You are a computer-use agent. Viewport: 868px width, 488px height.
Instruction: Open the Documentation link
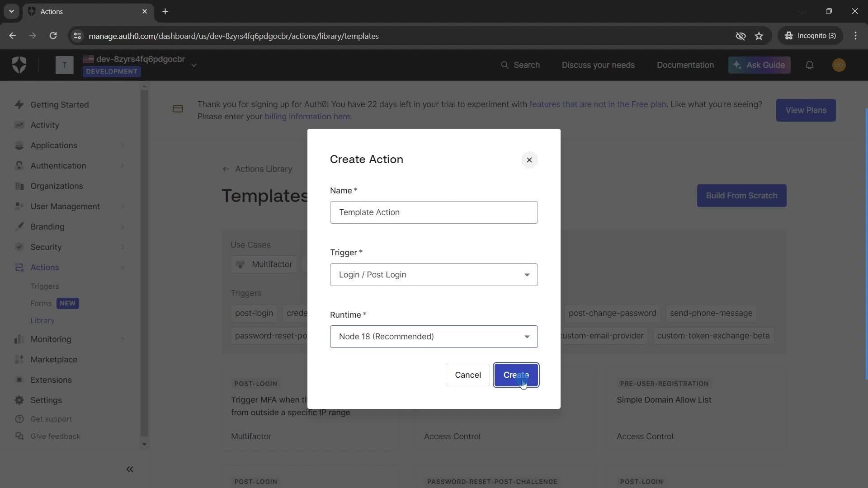[x=685, y=65]
